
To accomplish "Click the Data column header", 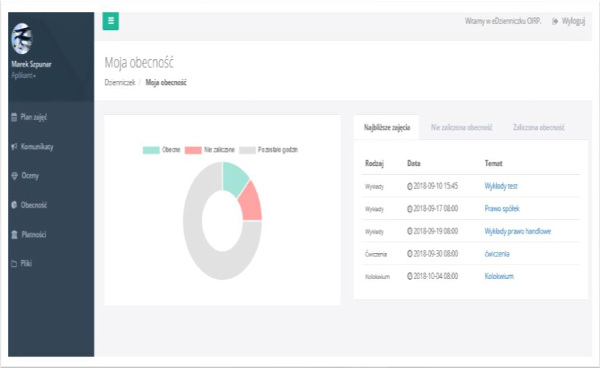I will tap(414, 163).
